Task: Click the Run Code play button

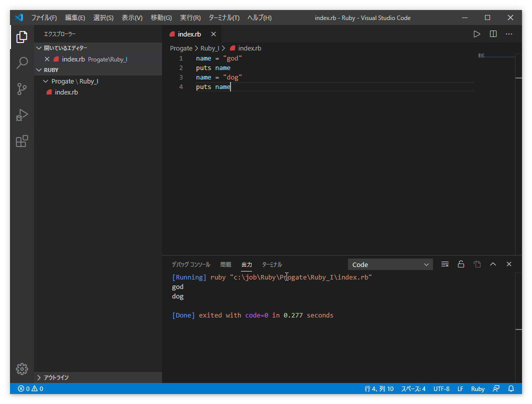Action: point(476,34)
